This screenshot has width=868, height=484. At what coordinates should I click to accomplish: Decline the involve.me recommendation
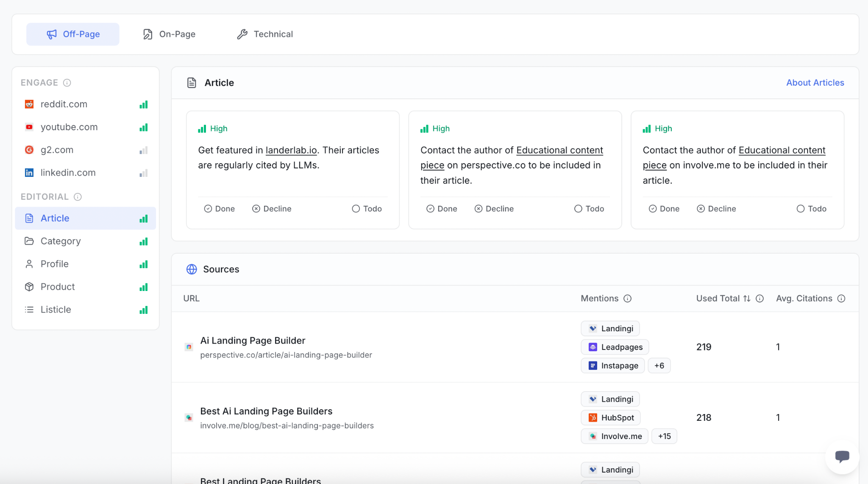click(716, 209)
